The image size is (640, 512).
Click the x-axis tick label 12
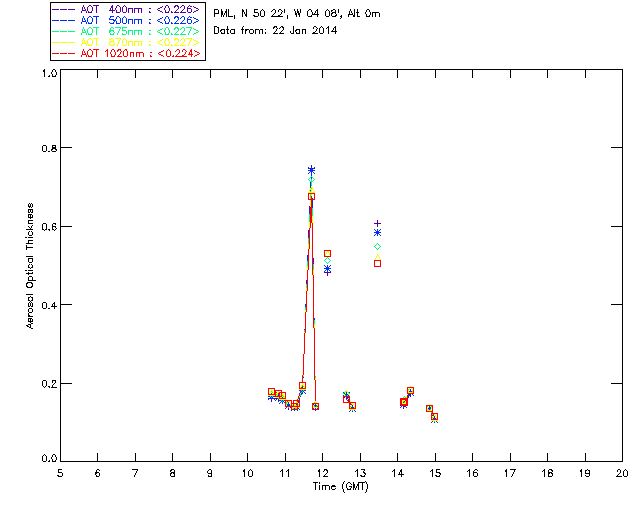tap(322, 474)
